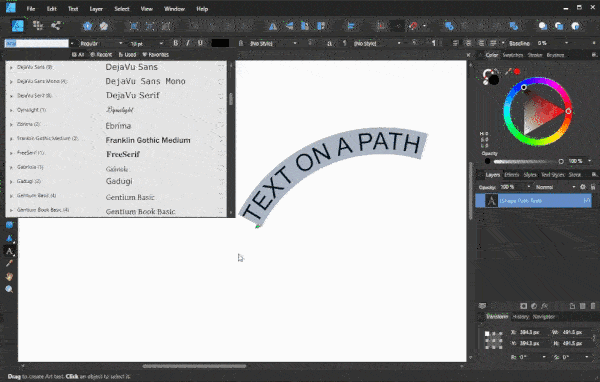Image resolution: width=600 pixels, height=382 pixels.
Task: Click the flip horizontal toolbar icon
Action: [x=273, y=26]
